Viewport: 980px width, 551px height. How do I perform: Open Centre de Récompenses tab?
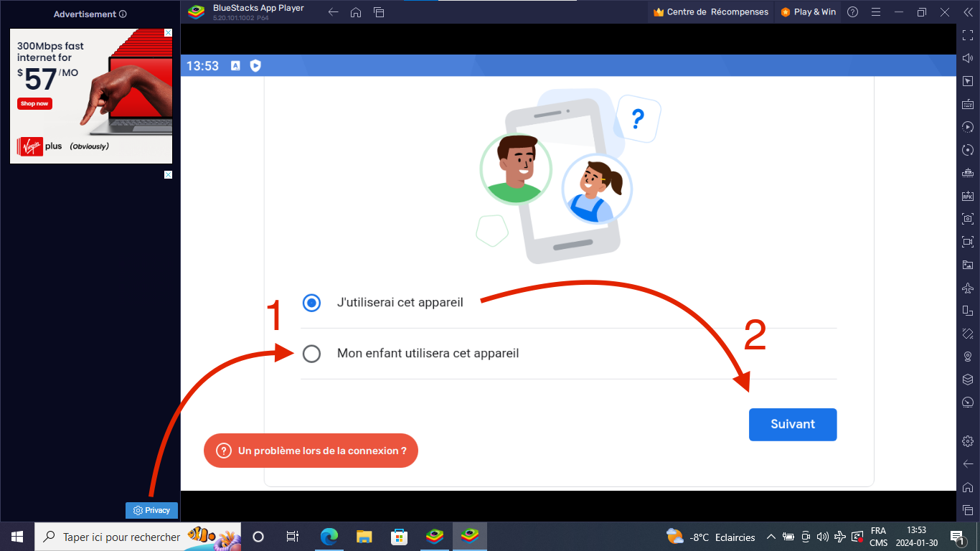click(x=711, y=12)
